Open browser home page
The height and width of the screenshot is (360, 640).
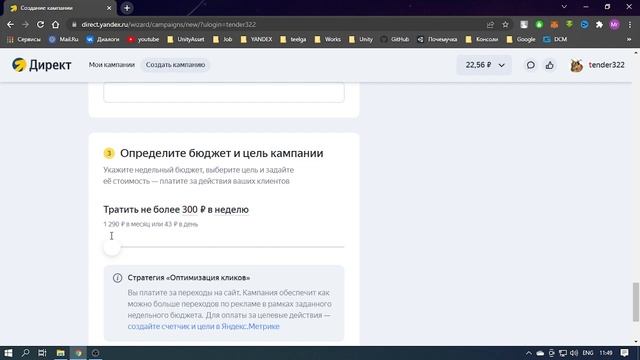(x=56, y=24)
